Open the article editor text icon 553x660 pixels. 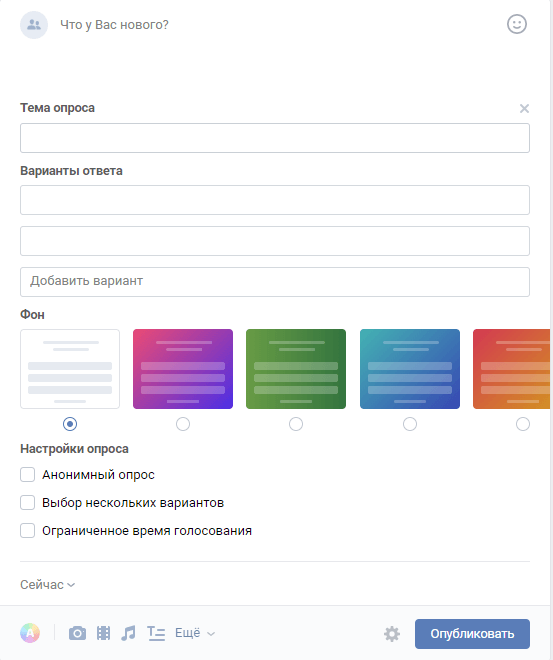156,633
